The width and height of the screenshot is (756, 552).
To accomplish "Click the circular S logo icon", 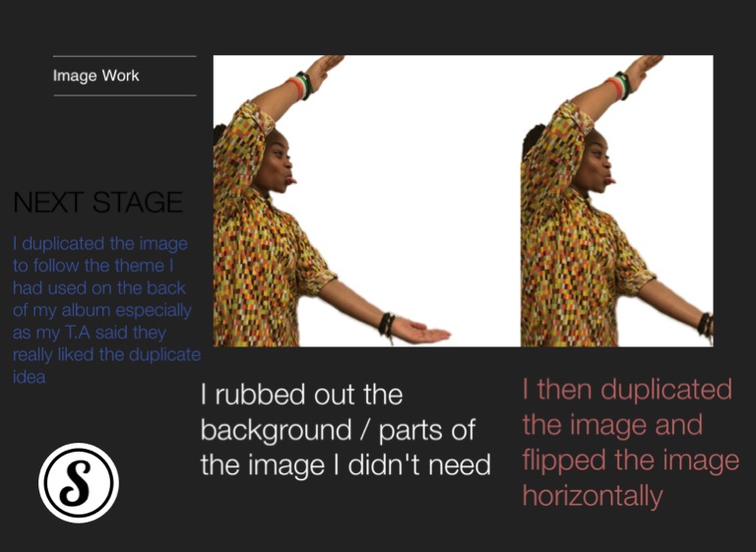I will click(x=79, y=483).
